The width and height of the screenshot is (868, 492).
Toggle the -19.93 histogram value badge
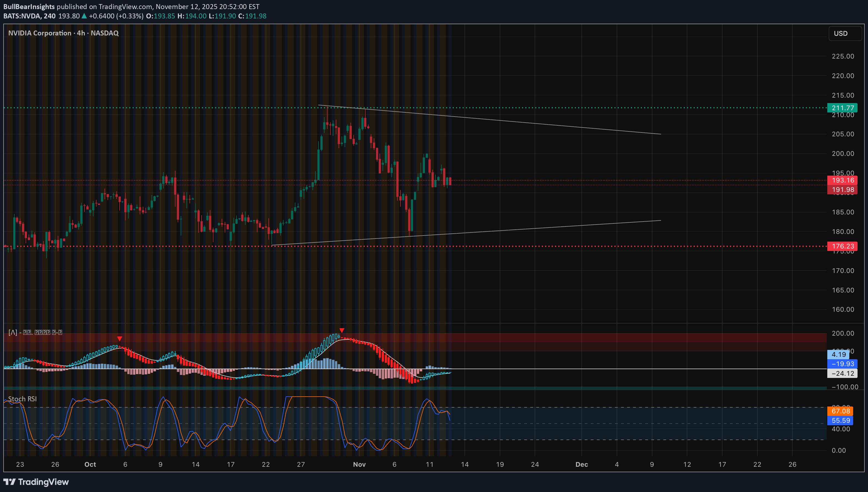coord(841,364)
